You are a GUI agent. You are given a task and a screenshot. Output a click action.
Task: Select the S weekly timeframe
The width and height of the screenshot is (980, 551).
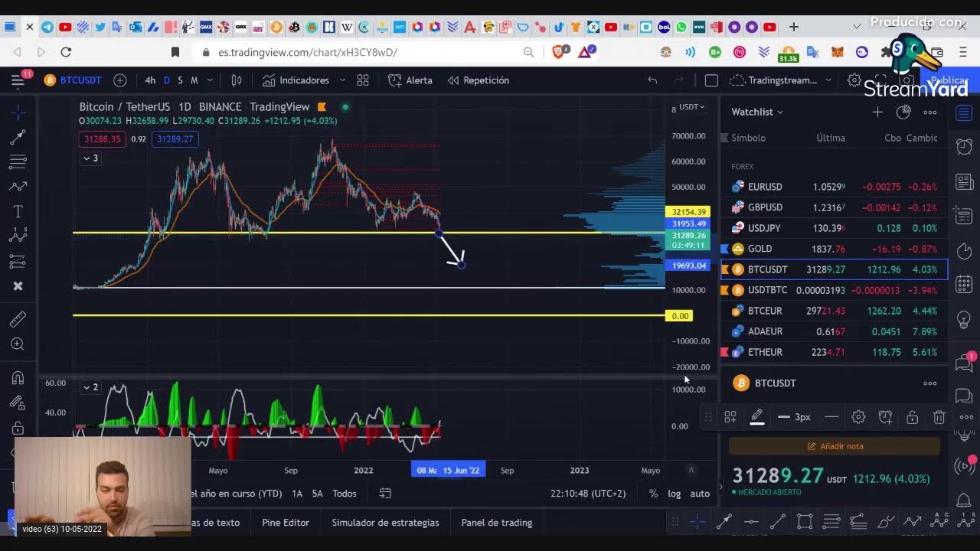coord(180,80)
